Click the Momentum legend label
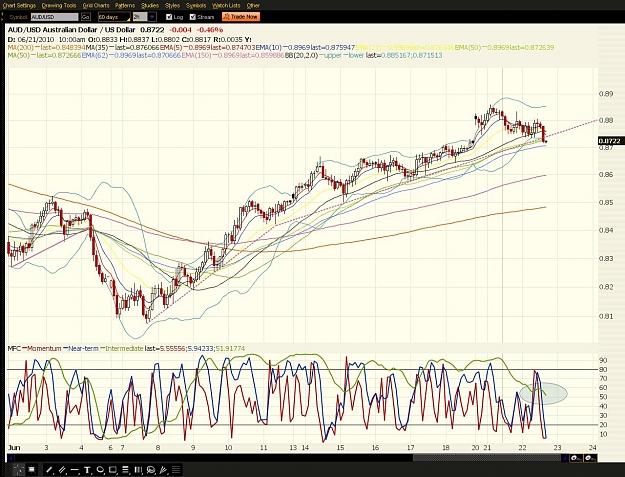Viewport: 625px width, 477px height. 44,349
